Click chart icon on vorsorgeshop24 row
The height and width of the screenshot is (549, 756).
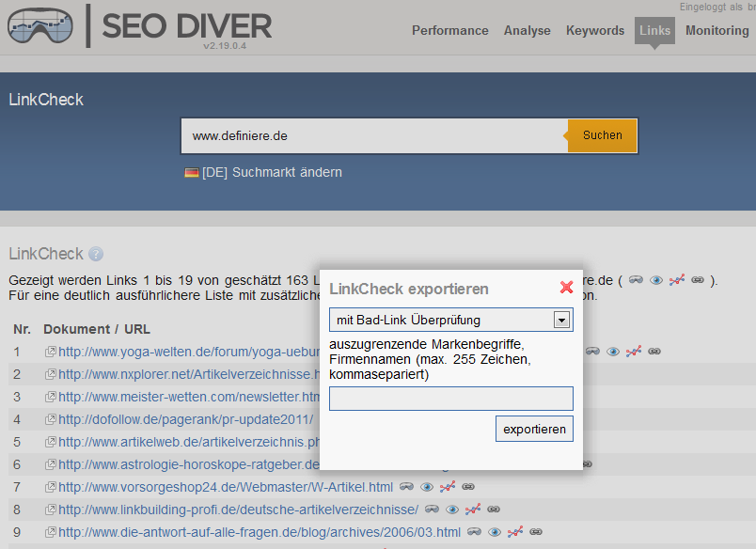(x=448, y=486)
